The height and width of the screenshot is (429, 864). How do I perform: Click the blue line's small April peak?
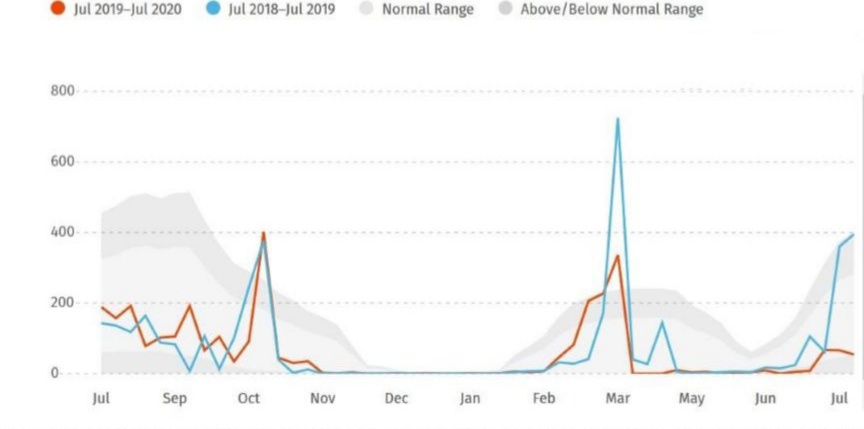click(x=661, y=322)
